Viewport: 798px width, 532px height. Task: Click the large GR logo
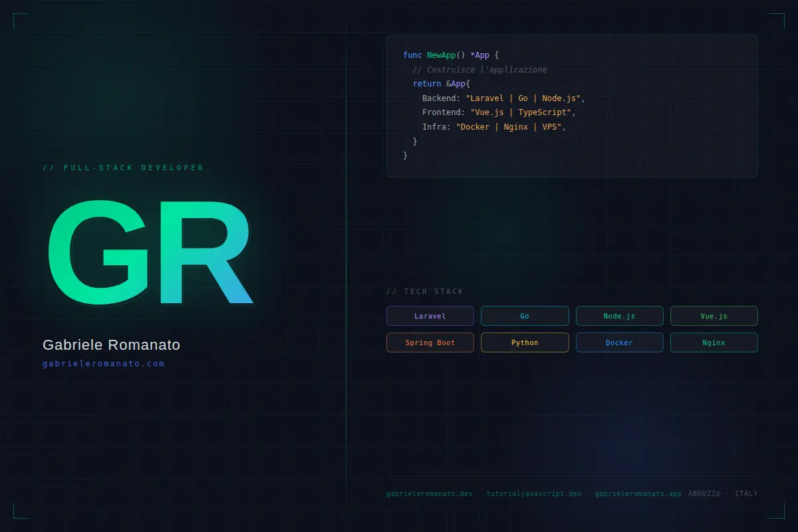tap(150, 252)
